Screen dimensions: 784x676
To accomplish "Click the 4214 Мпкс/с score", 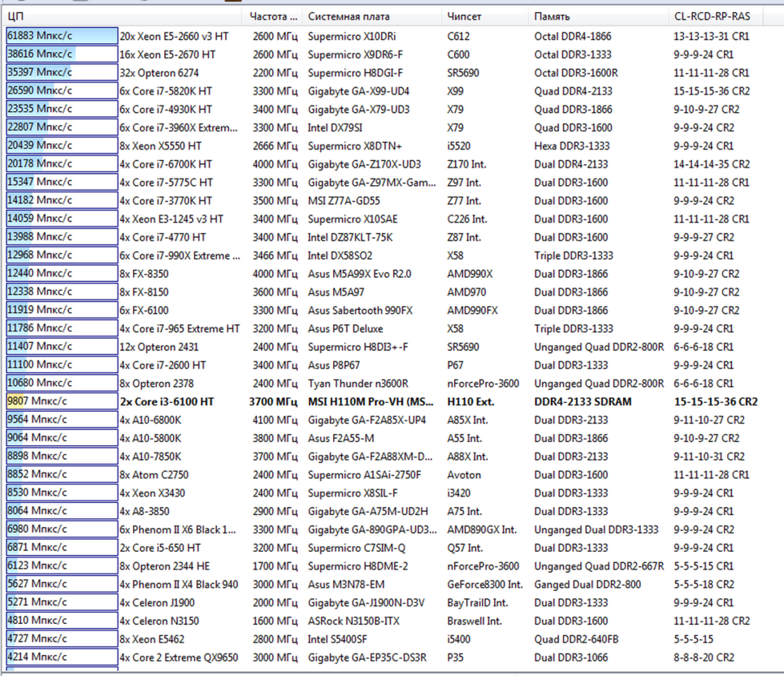I will click(x=62, y=657).
